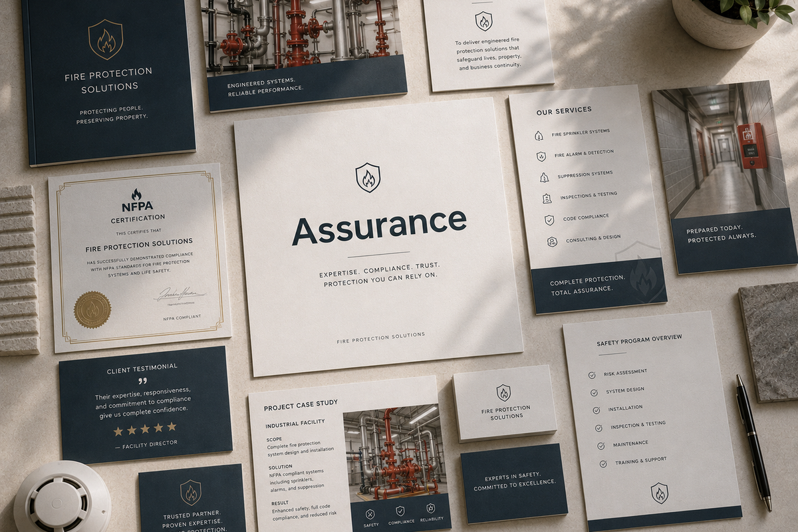The width and height of the screenshot is (798, 532).
Task: Click the Code Compliance shield icon
Action: (x=549, y=219)
